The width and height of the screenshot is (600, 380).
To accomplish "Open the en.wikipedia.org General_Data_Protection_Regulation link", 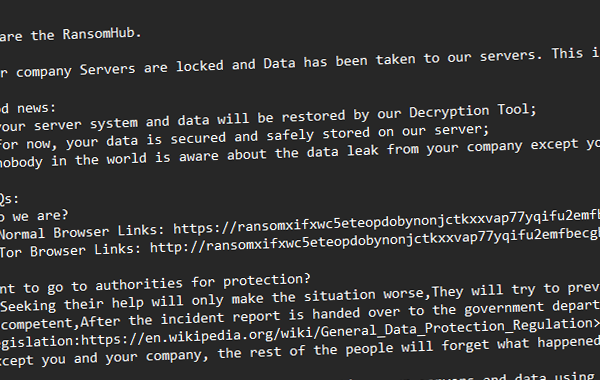I will pyautogui.click(x=340, y=331).
